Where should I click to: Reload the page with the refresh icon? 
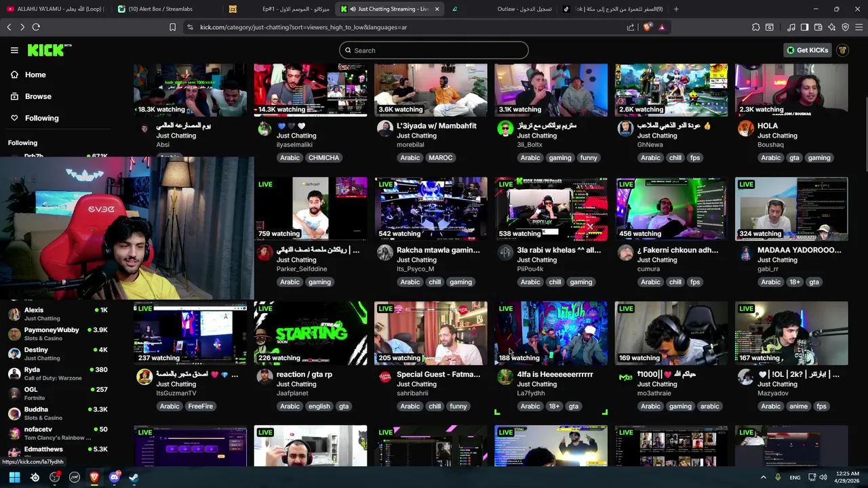click(36, 27)
